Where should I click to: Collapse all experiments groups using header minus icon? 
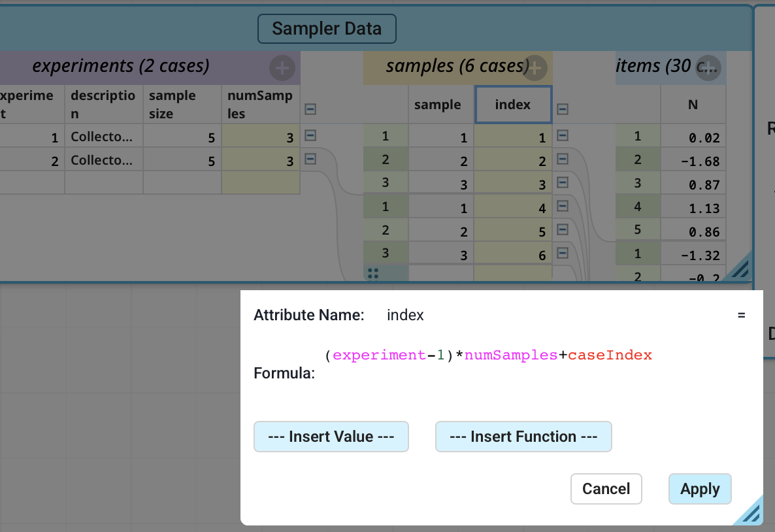311,110
